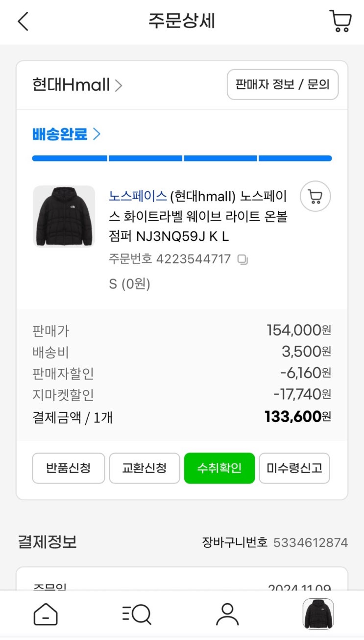Tap the 장바구니번호 5334612874 text
364x640 pixels.
275,542
